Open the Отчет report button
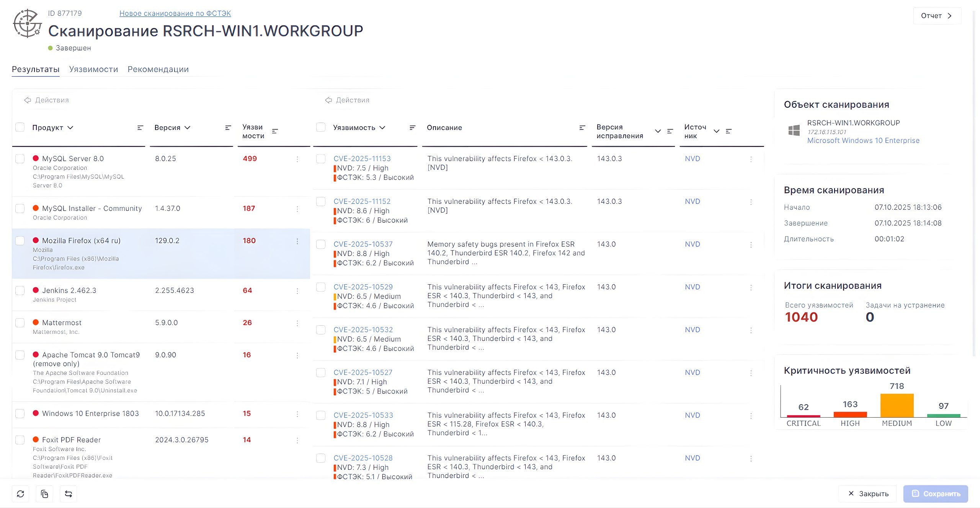The width and height of the screenshot is (980, 508). (x=936, y=16)
